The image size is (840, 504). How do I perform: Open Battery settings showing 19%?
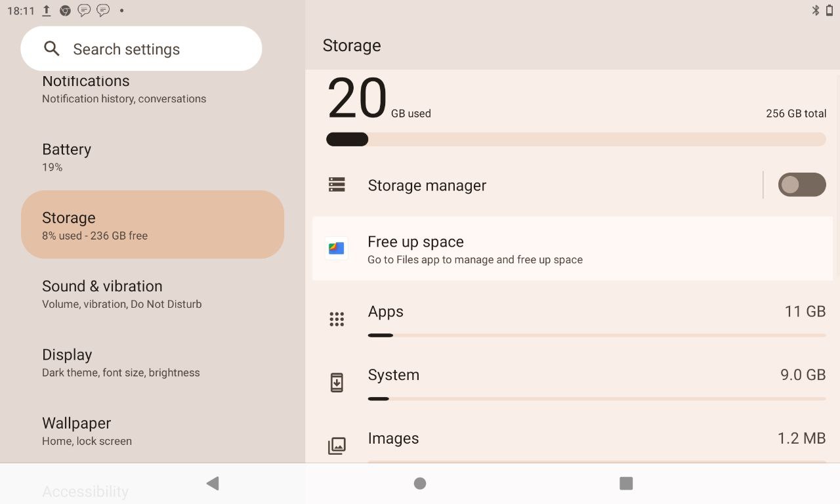(152, 156)
